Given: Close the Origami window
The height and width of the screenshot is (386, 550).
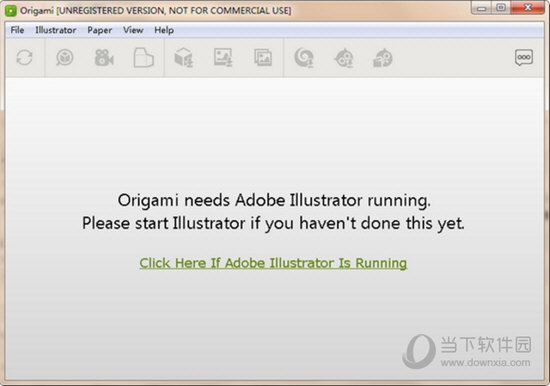Looking at the screenshot, I should point(528,8).
